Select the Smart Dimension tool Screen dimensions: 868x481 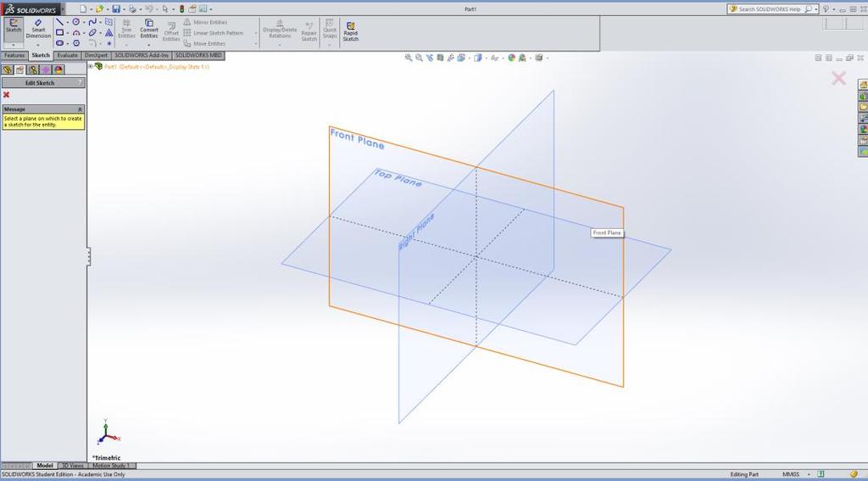click(x=38, y=30)
